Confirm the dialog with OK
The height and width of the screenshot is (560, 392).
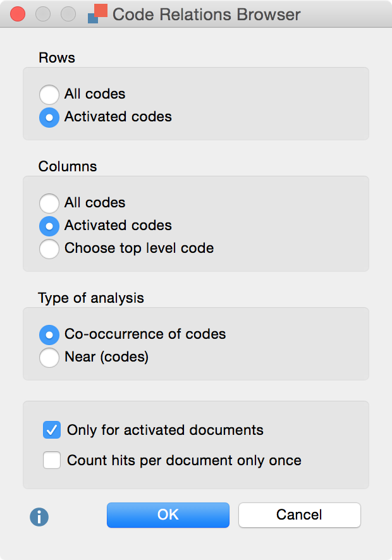pyautogui.click(x=168, y=515)
